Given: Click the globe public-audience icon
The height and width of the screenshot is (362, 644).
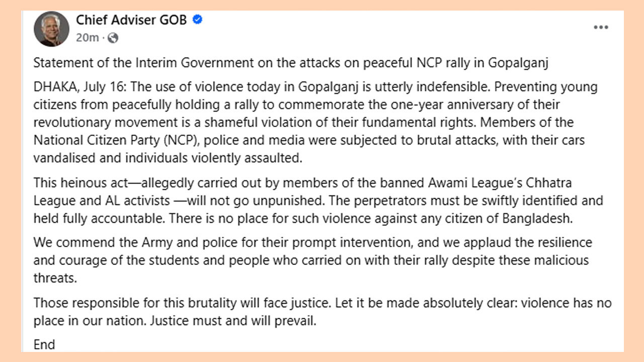Looking at the screenshot, I should coord(113,38).
